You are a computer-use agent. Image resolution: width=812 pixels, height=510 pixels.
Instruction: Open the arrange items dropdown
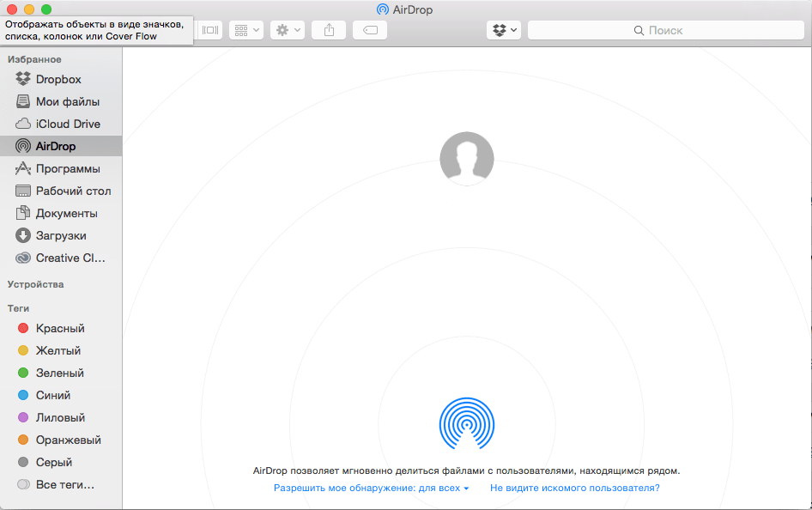(245, 30)
